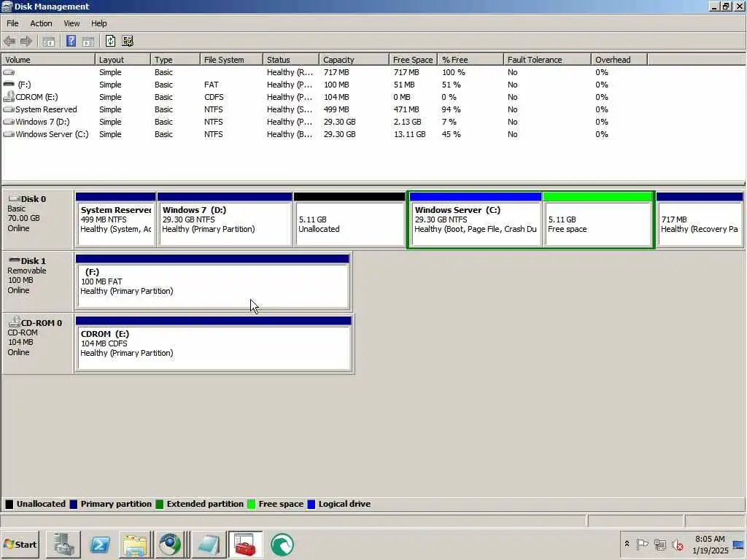Open the Action menu
Image resolution: width=747 pixels, height=560 pixels.
41,23
